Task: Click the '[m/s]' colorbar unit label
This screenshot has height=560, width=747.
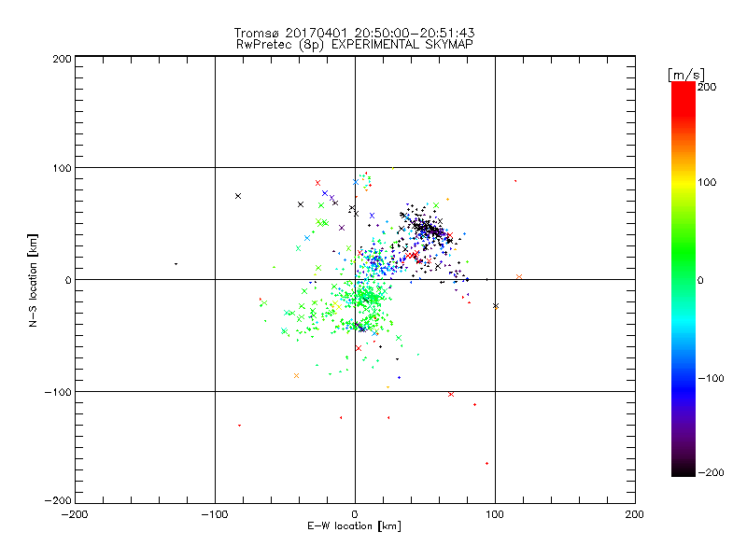Action: click(686, 75)
